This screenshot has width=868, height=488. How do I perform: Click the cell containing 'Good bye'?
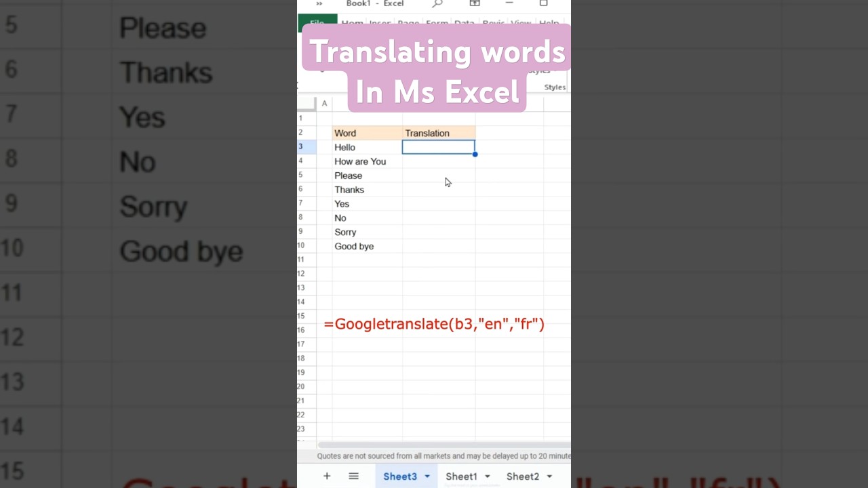click(367, 246)
